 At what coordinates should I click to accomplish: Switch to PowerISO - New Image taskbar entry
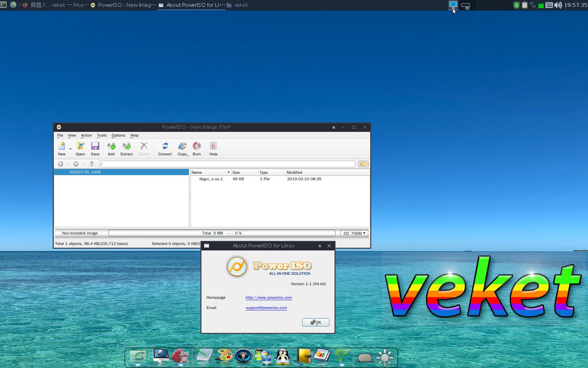click(123, 5)
